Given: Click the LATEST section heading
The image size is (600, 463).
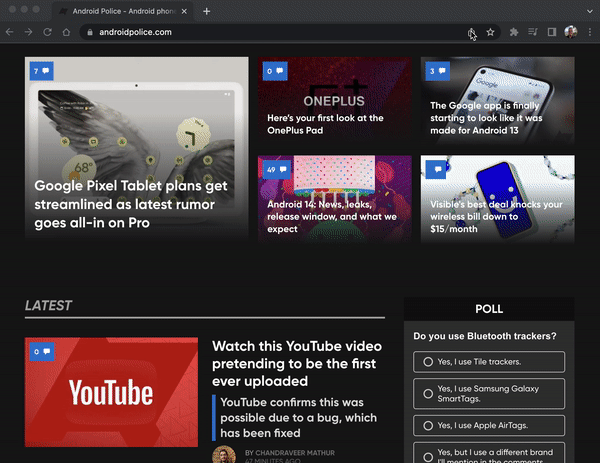Looking at the screenshot, I should (48, 305).
